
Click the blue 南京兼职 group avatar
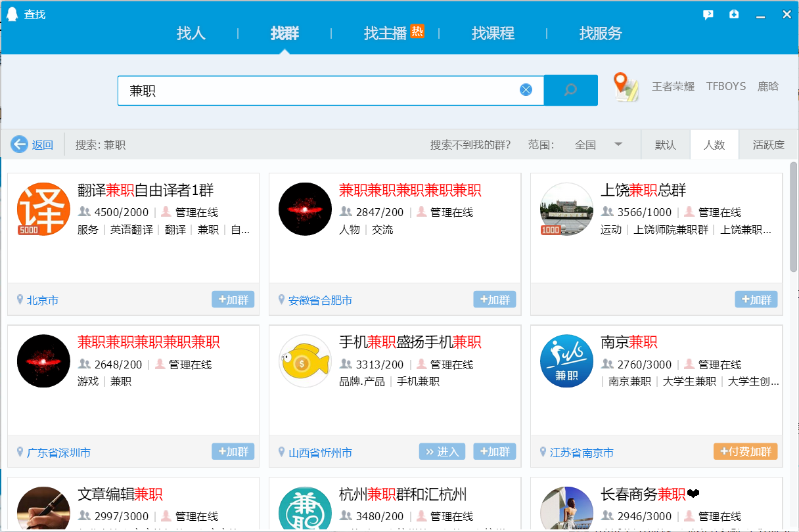point(566,361)
